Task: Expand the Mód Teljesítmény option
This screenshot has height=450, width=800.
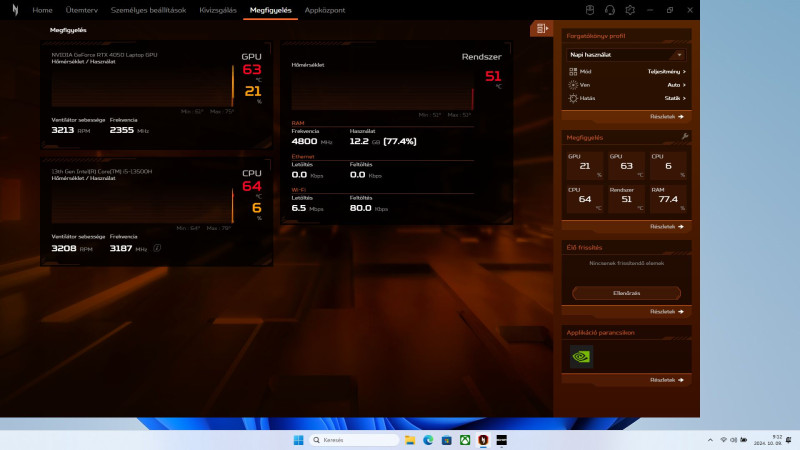Action: [666, 71]
